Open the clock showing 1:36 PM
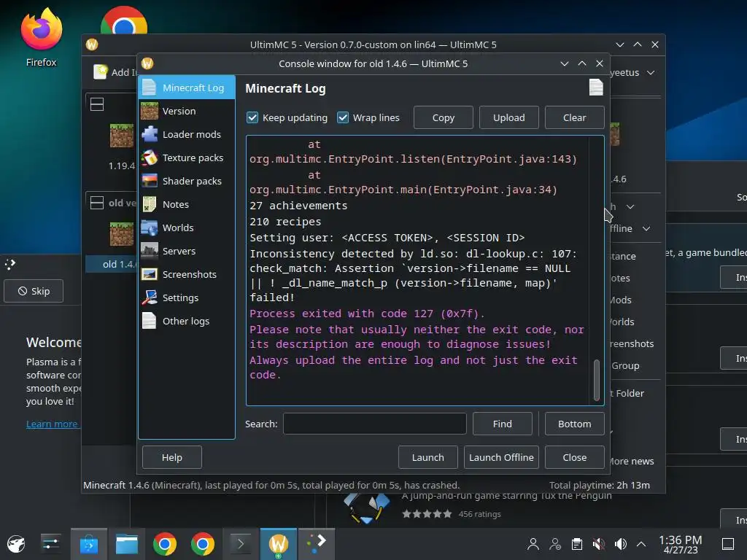Image resolution: width=747 pixels, height=560 pixels. tap(681, 544)
